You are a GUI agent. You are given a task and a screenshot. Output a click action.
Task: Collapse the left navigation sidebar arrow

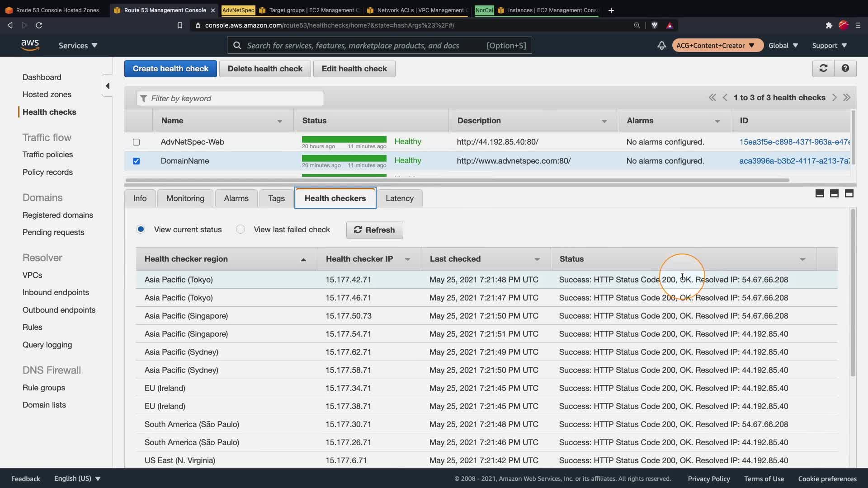point(108,86)
